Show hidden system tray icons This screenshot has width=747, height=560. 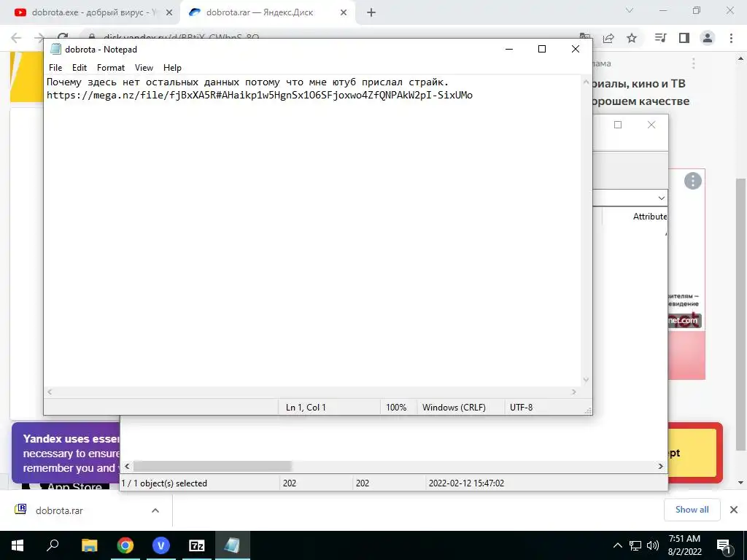tap(617, 545)
